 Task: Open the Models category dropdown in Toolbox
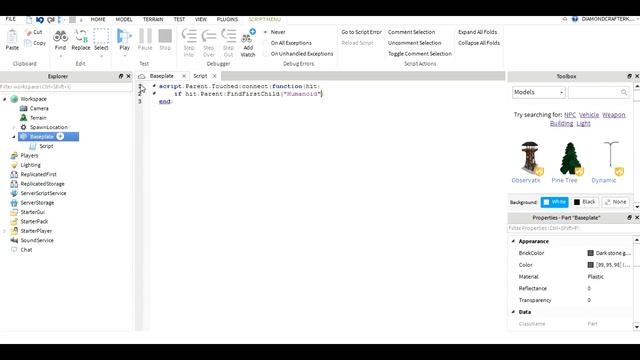[539, 92]
